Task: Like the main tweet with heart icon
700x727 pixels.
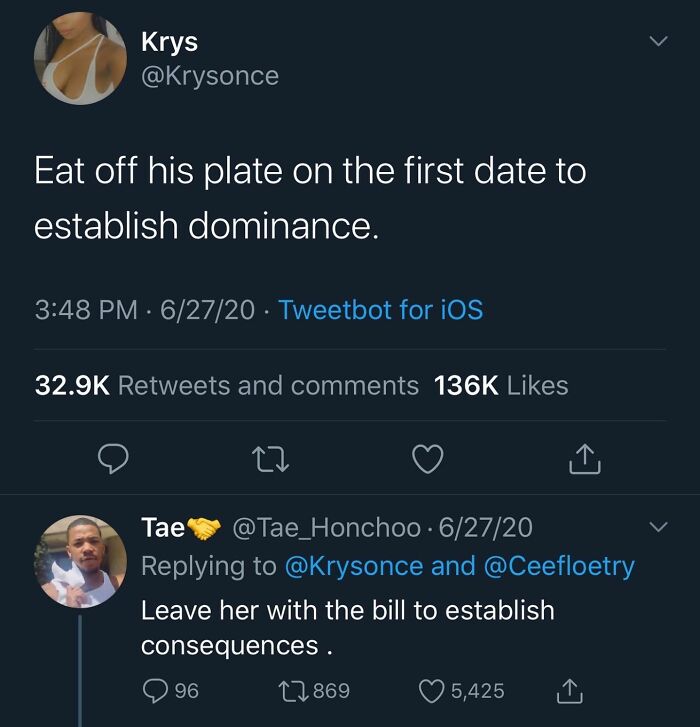Action: click(428, 459)
